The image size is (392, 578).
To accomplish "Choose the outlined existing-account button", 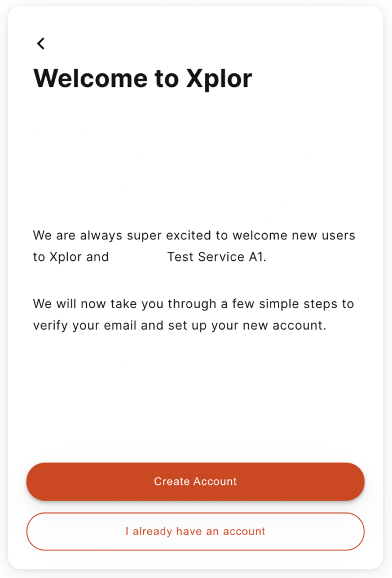I will (x=195, y=531).
